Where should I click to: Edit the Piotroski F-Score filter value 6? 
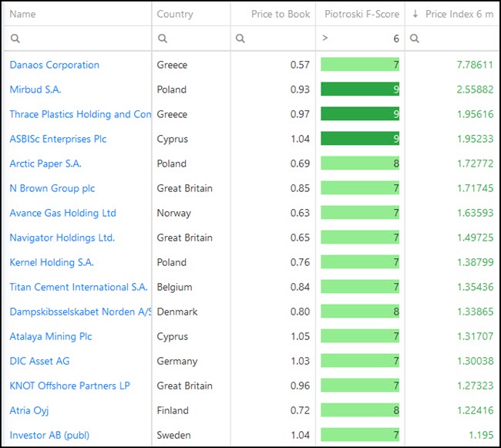point(396,39)
